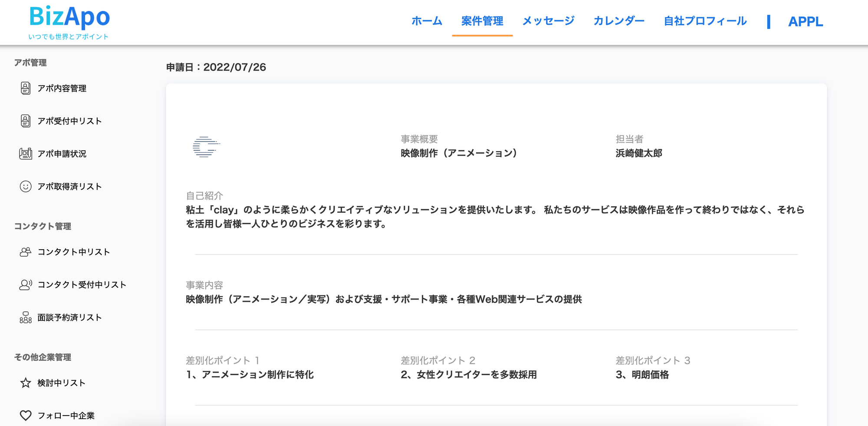Open アポ申請状況 in sidebar
Viewport: 868px width, 426px height.
pos(62,154)
